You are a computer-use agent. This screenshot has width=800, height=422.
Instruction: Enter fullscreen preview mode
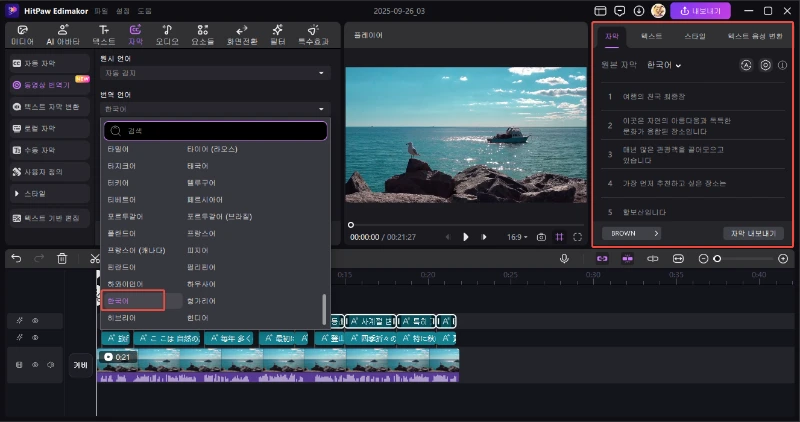point(577,237)
